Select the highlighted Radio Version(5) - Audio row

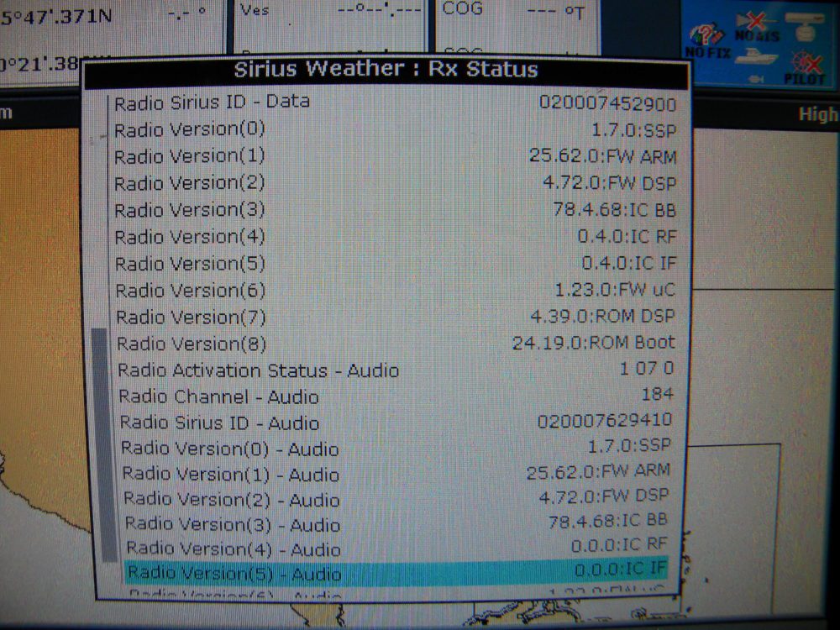(396, 572)
